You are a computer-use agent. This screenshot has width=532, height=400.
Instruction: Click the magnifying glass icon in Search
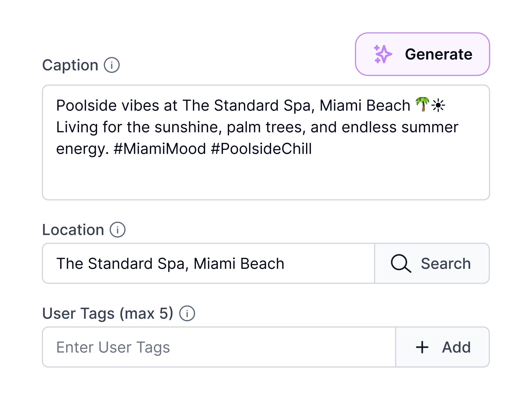[x=401, y=263]
